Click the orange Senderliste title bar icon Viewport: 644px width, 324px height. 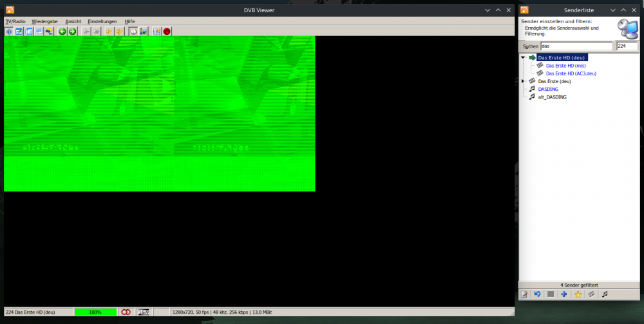(x=524, y=10)
